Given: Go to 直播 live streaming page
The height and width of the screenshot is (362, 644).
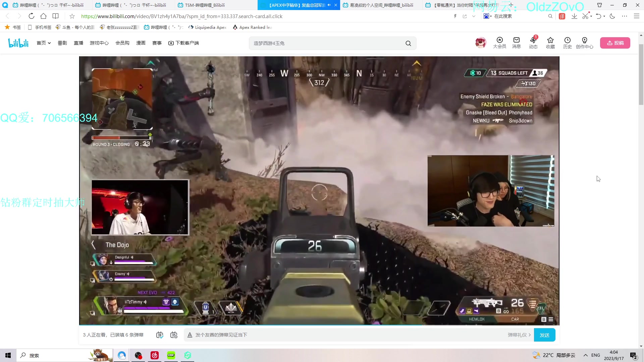Looking at the screenshot, I should (x=78, y=43).
